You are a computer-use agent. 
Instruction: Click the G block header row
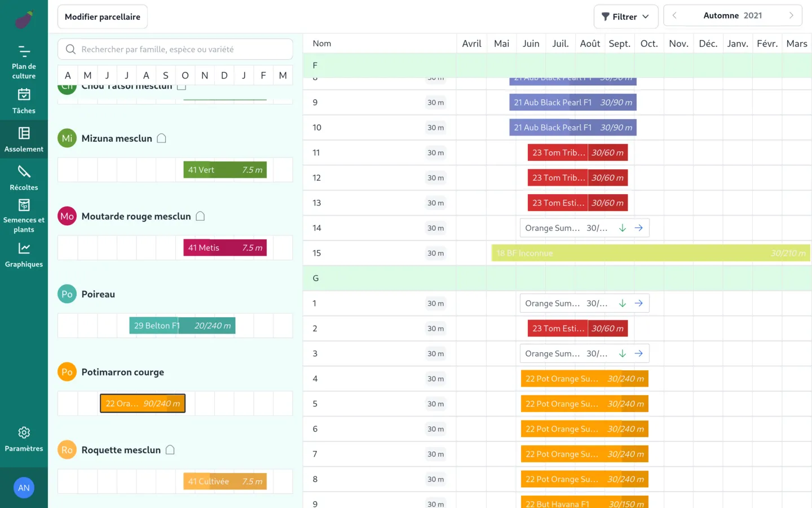pos(557,278)
